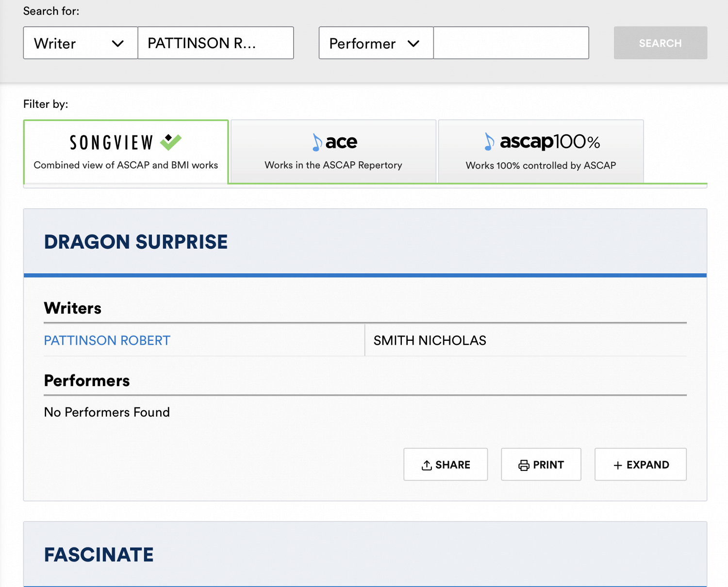
Task: Click the SHARE button text
Action: [x=453, y=465]
